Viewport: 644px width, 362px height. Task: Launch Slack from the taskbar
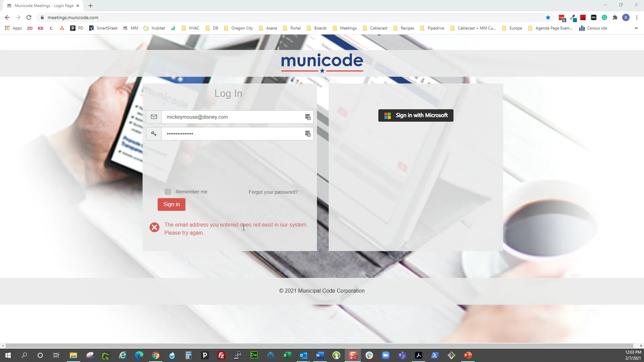369,355
